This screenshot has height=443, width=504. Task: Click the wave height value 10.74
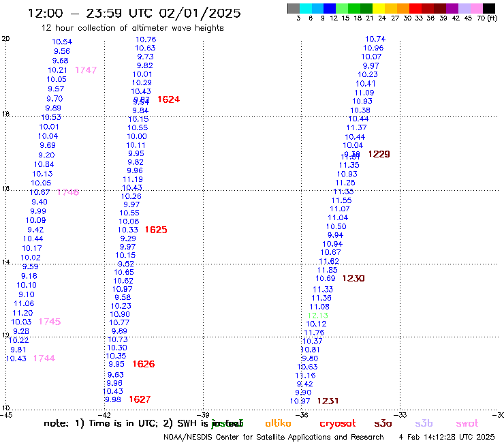375,39
